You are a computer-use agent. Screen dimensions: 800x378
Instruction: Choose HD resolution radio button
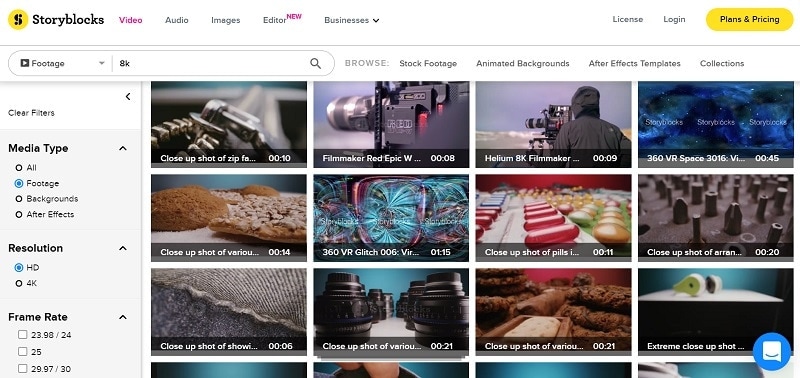[19, 267]
